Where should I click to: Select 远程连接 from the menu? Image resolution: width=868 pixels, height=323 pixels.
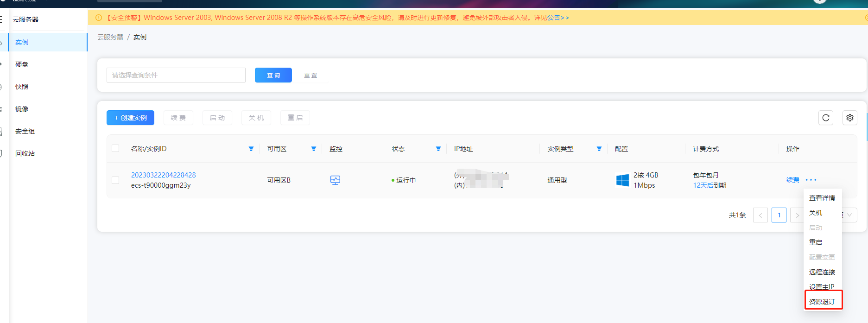click(x=822, y=272)
